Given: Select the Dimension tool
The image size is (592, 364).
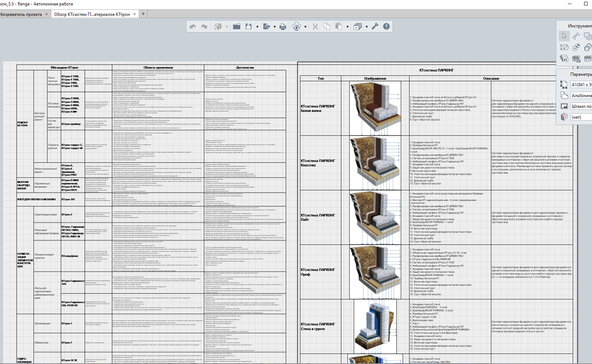Looking at the screenshot, I should [x=564, y=47].
